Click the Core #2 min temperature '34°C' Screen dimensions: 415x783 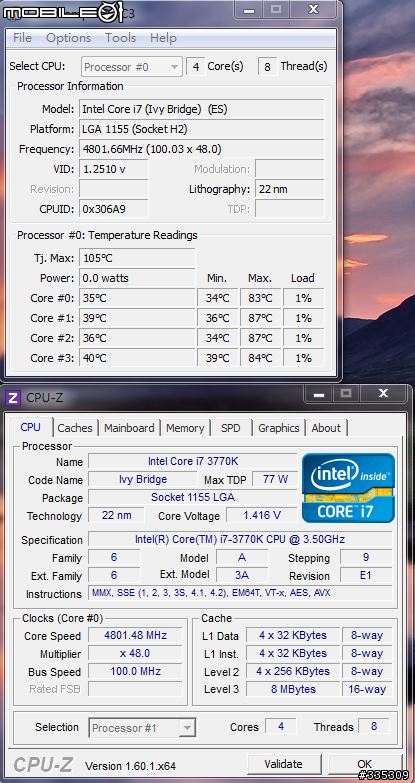(218, 338)
